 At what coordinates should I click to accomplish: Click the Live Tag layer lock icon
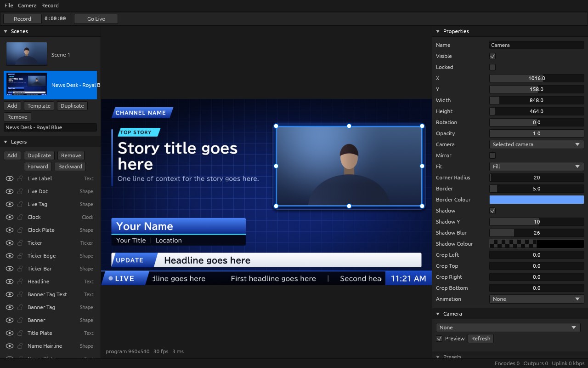click(20, 204)
